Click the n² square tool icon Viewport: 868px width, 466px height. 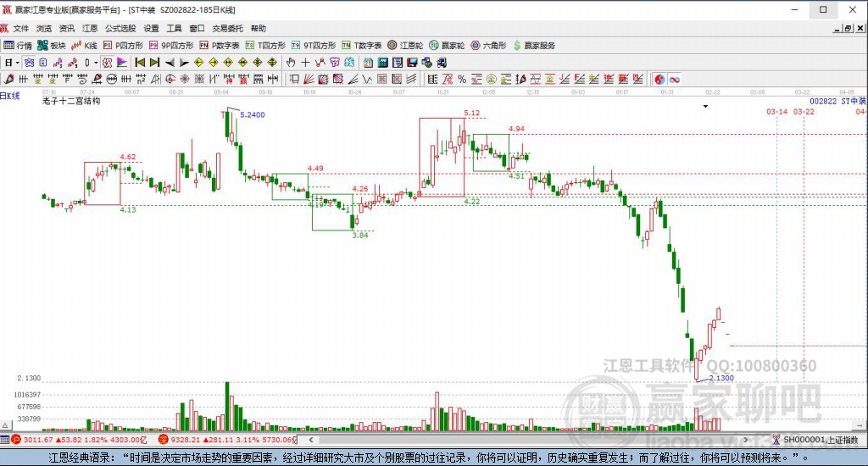click(141, 79)
